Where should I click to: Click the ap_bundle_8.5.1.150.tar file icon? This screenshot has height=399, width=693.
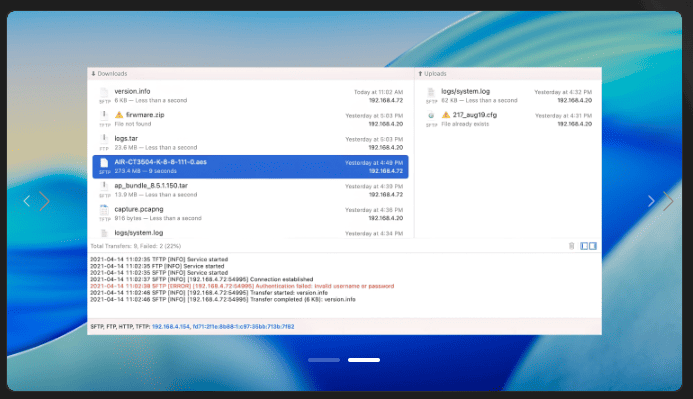tap(104, 186)
